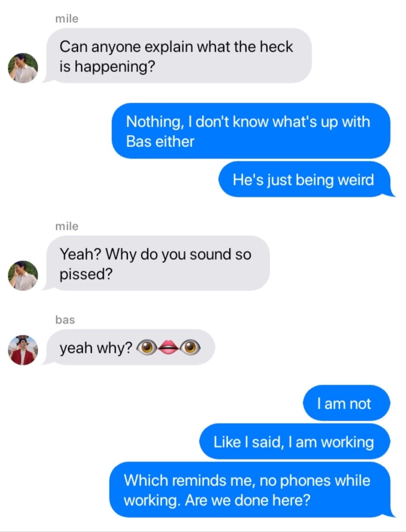
Task: Tap mile's avatar beside the 'so pissed?' message
Action: 23,276
